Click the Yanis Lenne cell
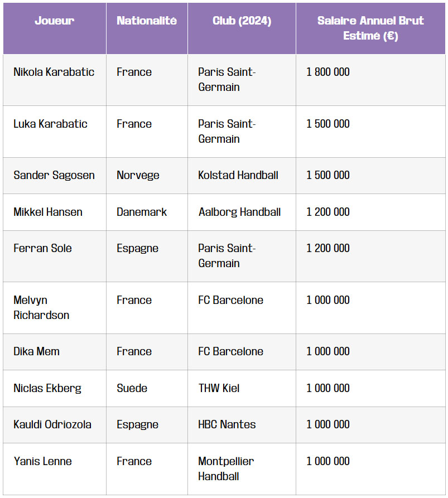The image size is (448, 498). coord(42,462)
